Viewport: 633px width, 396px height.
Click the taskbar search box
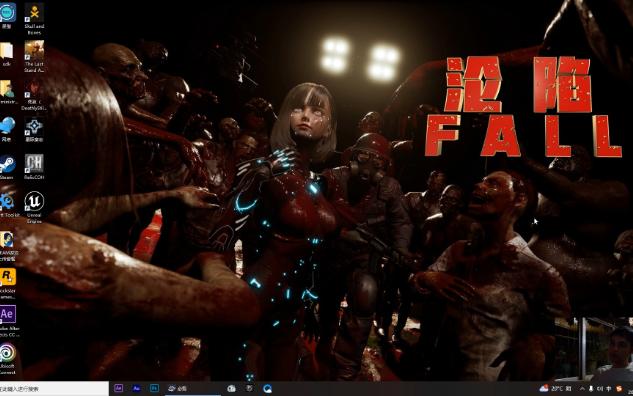(54, 389)
